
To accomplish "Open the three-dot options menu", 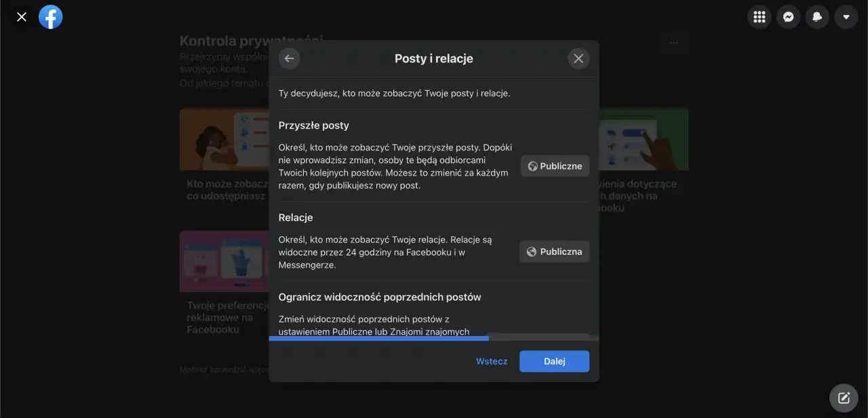I will point(673,43).
